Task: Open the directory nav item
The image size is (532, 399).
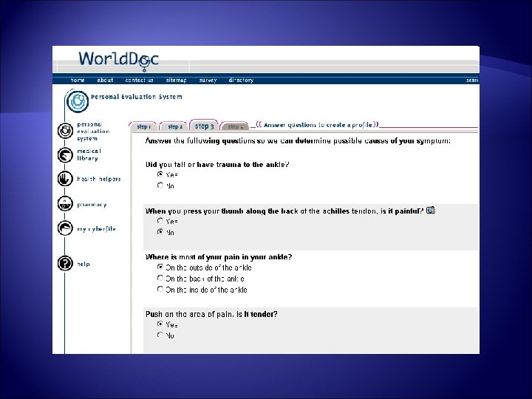Action: click(x=241, y=80)
